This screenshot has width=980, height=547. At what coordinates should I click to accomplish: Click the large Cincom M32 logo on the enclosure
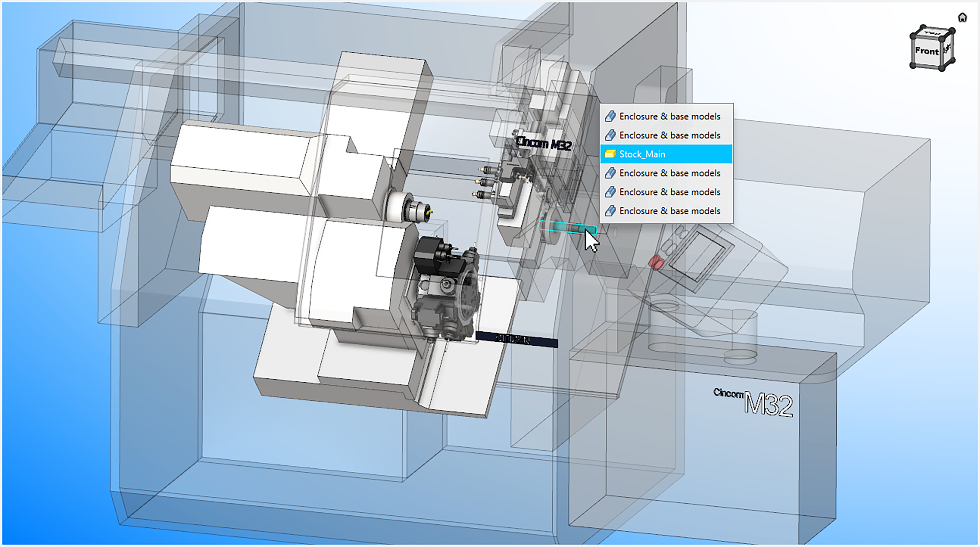[x=753, y=402]
